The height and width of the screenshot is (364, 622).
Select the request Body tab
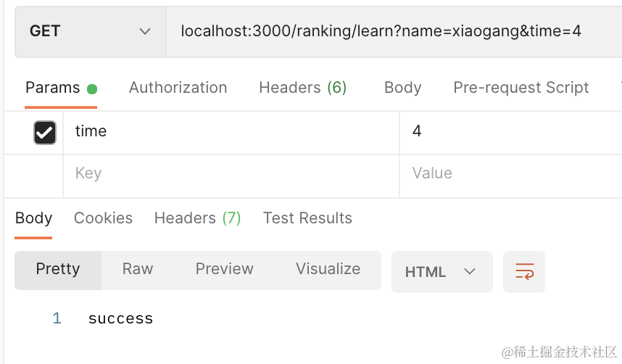pos(402,88)
